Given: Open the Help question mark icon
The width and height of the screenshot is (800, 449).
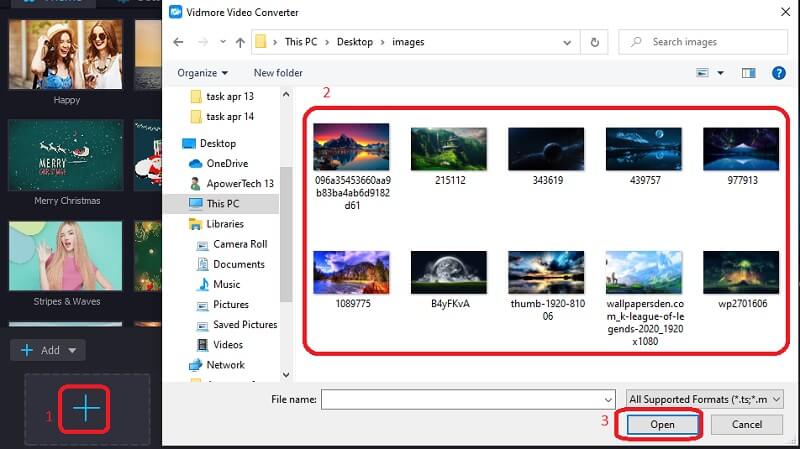Looking at the screenshot, I should (x=778, y=73).
